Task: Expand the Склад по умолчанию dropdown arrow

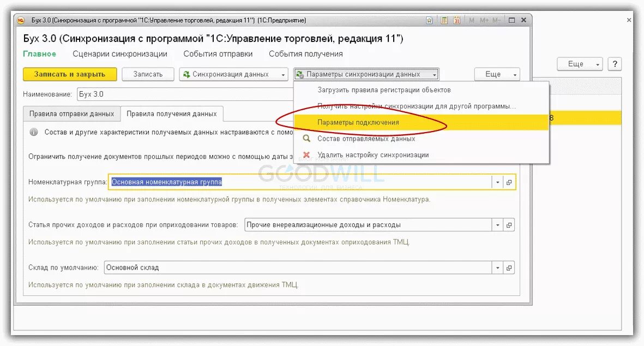Action: pos(497,267)
